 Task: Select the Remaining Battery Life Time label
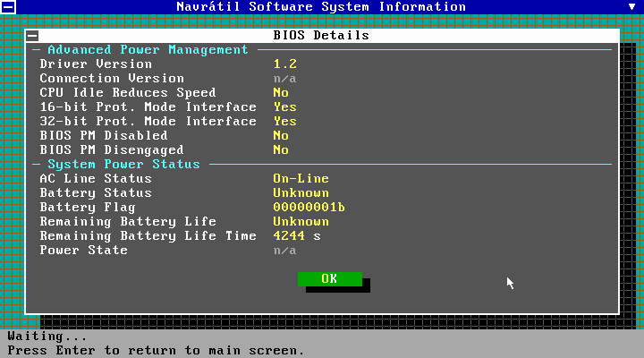(x=148, y=236)
